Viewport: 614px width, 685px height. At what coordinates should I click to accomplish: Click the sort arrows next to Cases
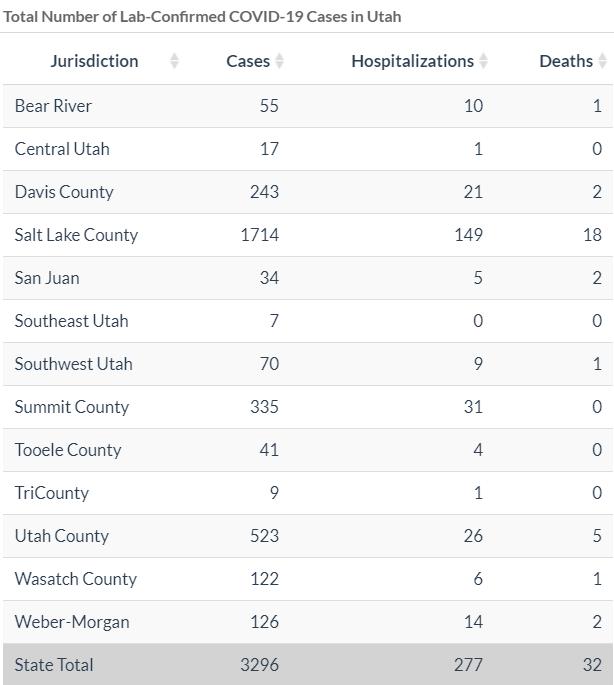(x=280, y=61)
